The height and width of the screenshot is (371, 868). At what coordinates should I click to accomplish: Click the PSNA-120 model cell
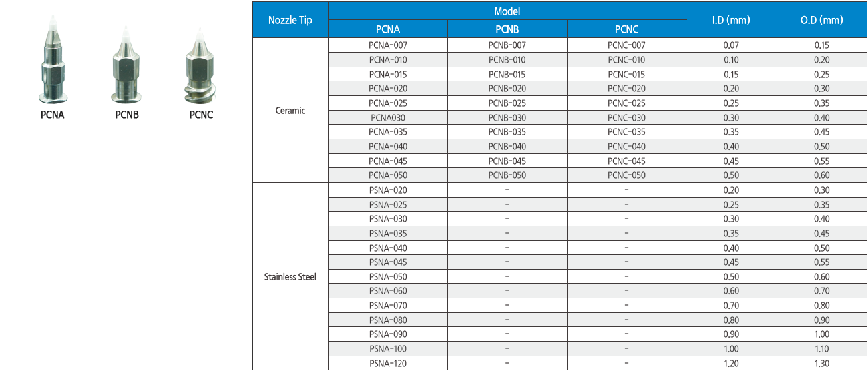click(x=387, y=364)
